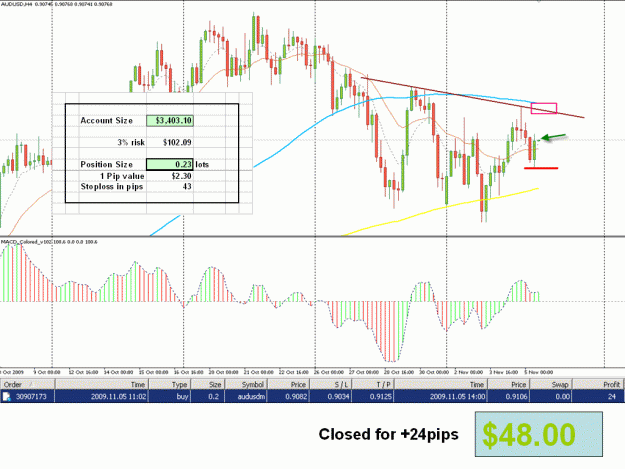Click the $48.00 profit box

click(539, 434)
